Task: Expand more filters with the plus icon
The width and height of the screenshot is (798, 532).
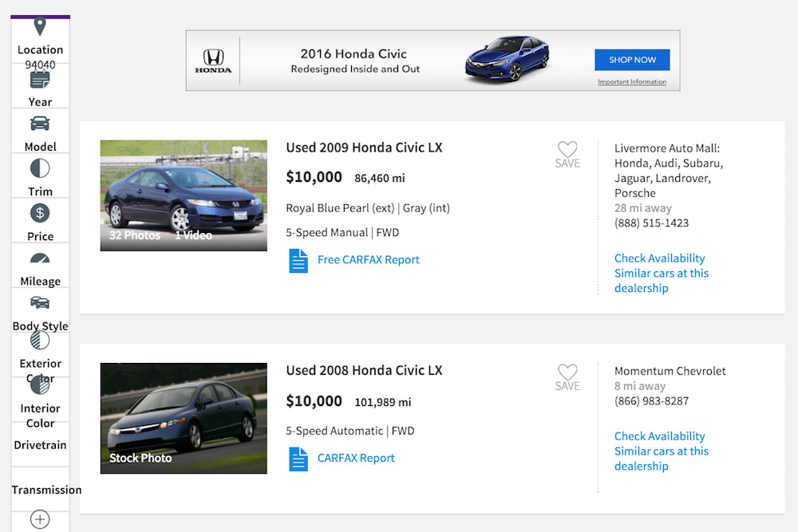Action: 40,519
